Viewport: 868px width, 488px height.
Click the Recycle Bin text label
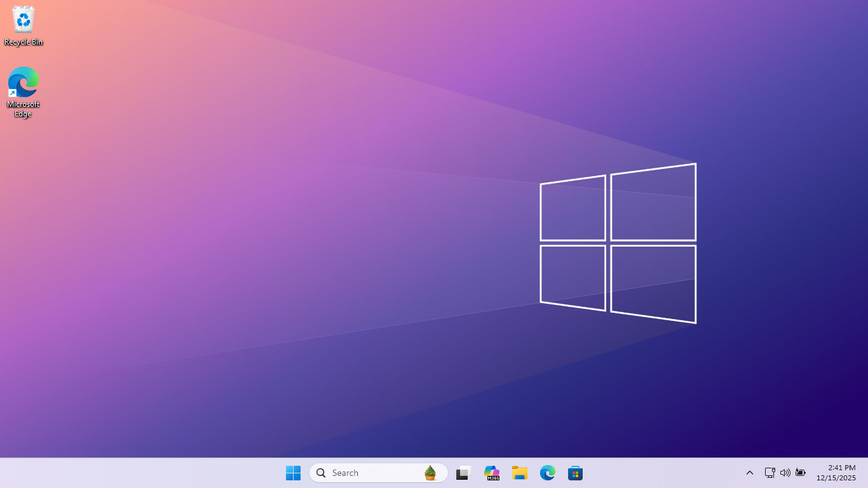click(x=24, y=42)
